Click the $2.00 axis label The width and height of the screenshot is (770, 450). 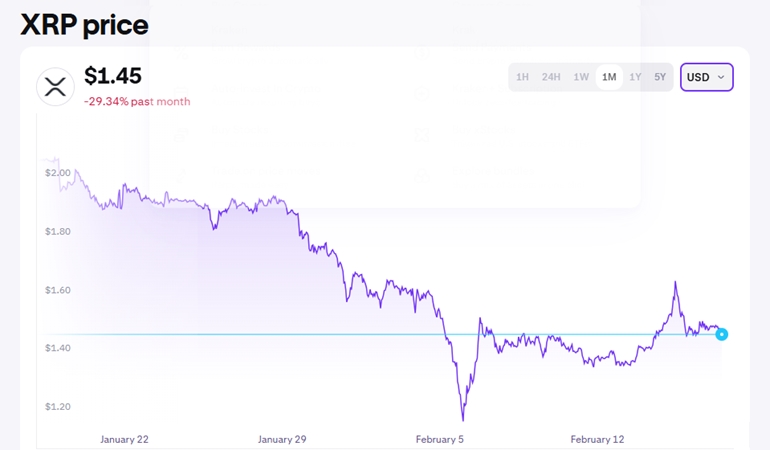(x=58, y=173)
